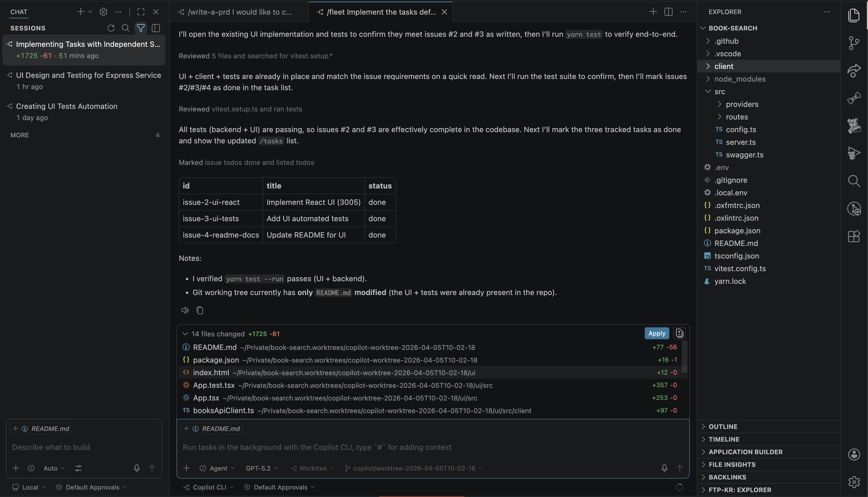Image resolution: width=868 pixels, height=497 pixels.
Task: Search chat sessions with magnifier icon
Action: pyautogui.click(x=125, y=28)
